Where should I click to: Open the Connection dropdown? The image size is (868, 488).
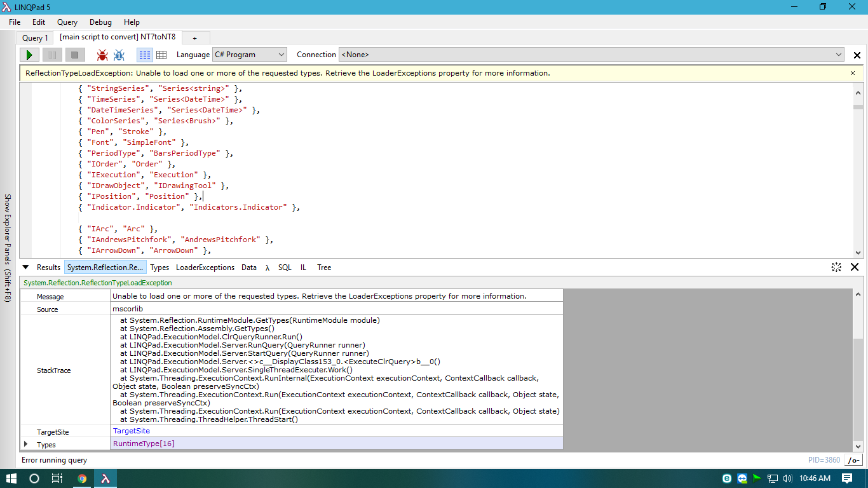[x=592, y=55]
